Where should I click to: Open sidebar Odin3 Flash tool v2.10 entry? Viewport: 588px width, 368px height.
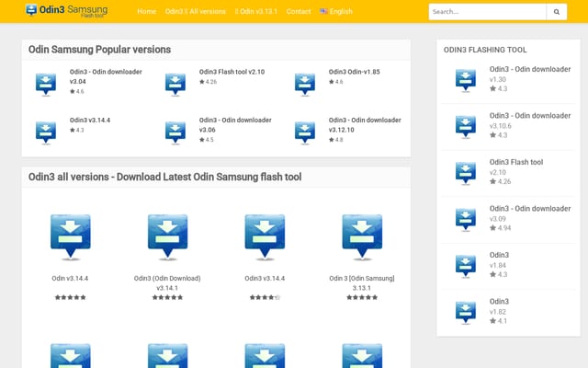click(x=516, y=162)
